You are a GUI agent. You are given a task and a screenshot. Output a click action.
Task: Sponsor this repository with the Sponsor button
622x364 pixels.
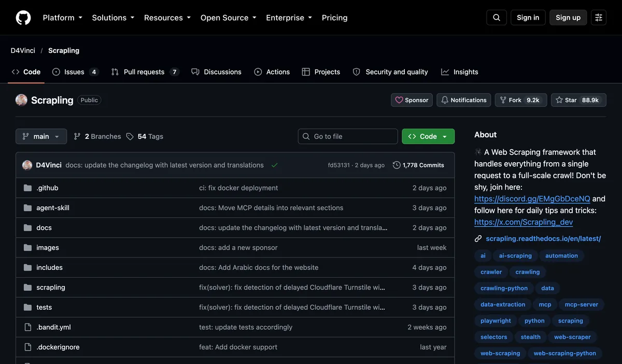(x=412, y=100)
